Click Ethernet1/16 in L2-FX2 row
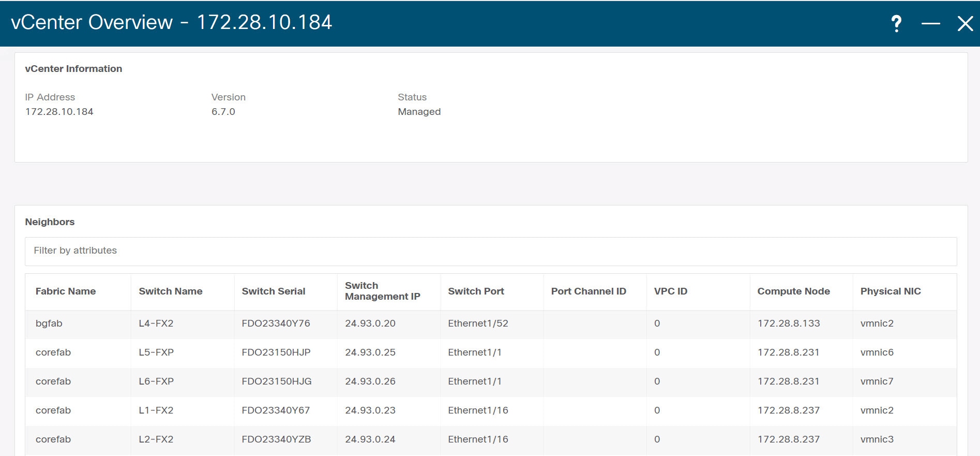980x456 pixels. pyautogui.click(x=478, y=439)
